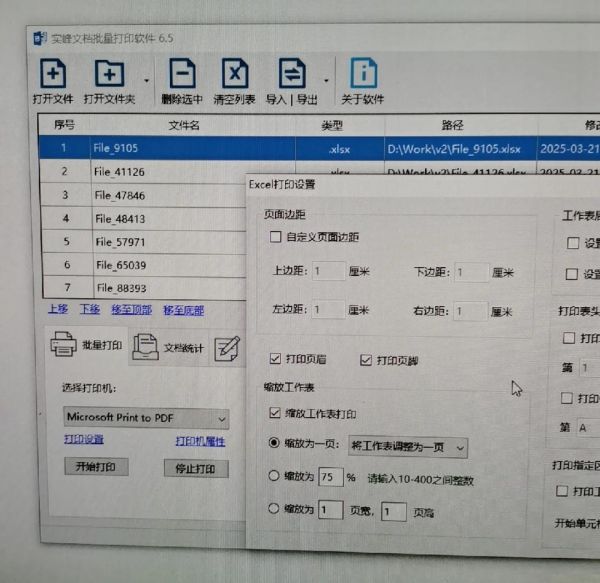This screenshot has height=583, width=600.
Task: Open the edit tab with pencil icon
Action: (227, 347)
